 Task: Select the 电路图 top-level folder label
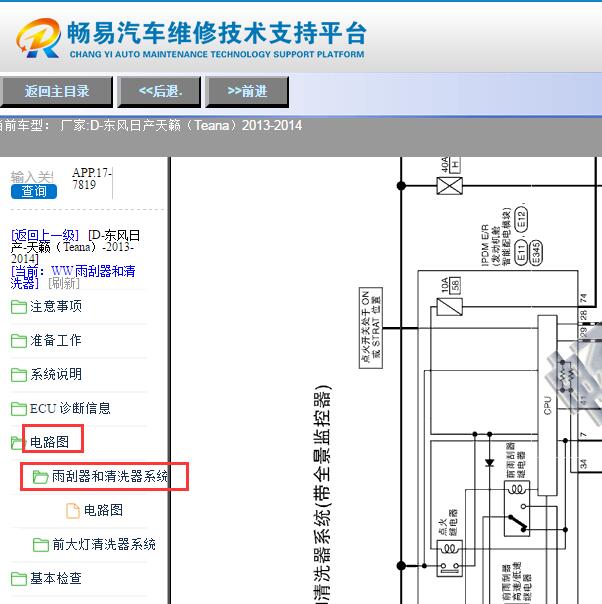49,442
